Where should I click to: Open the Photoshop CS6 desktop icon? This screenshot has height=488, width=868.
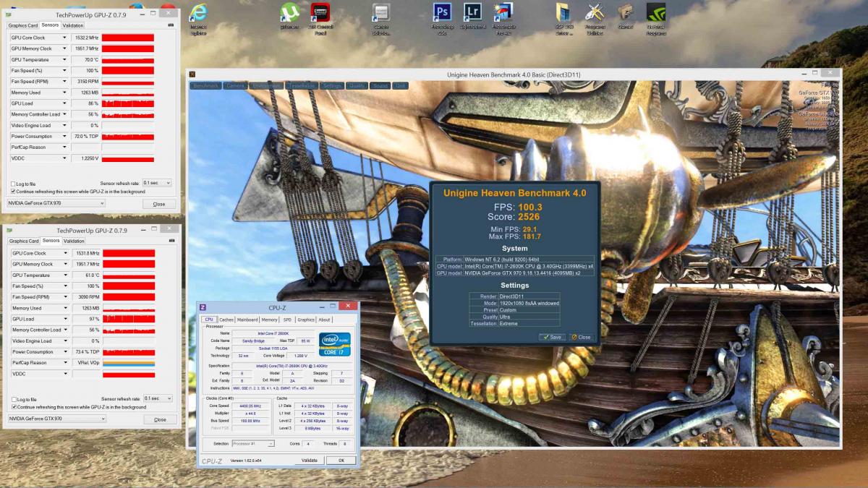click(x=442, y=19)
